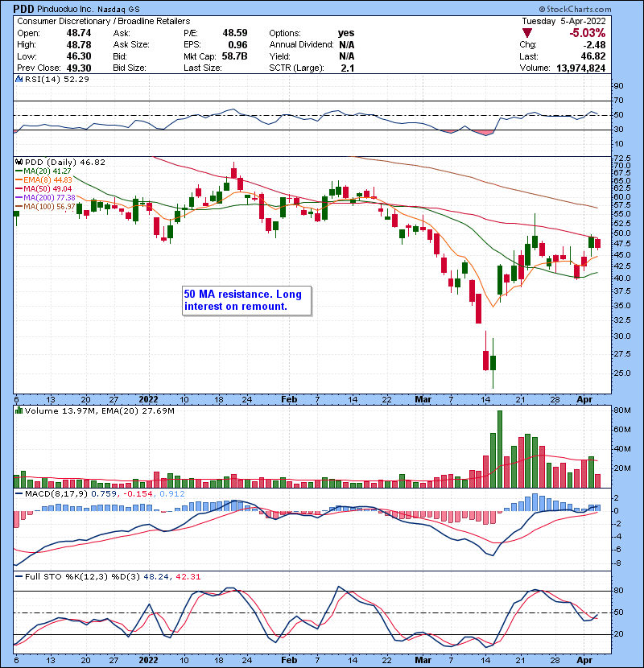Click the candlestick icon beside PDD (Daily)

pos(19,163)
